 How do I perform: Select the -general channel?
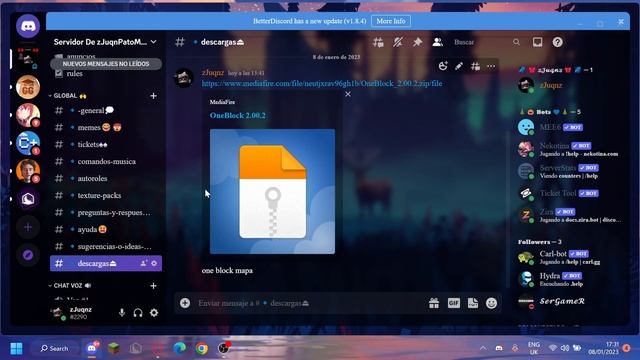[x=106, y=111]
